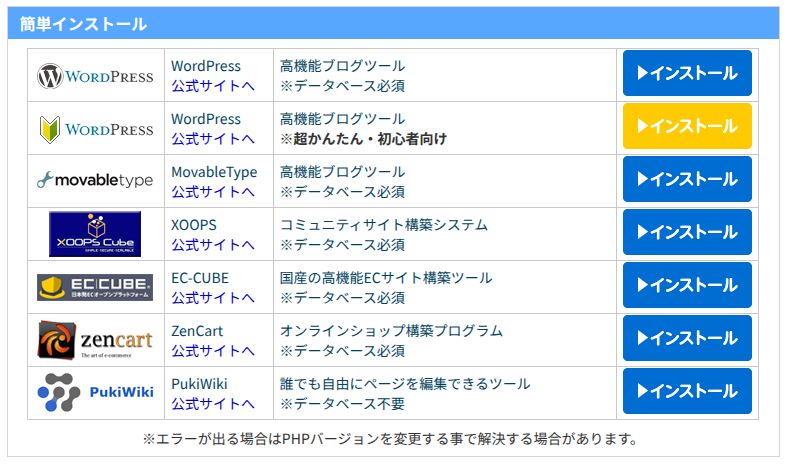Click the EC-CUBE logo banner
This screenshot has width=790, height=475.
95,288
